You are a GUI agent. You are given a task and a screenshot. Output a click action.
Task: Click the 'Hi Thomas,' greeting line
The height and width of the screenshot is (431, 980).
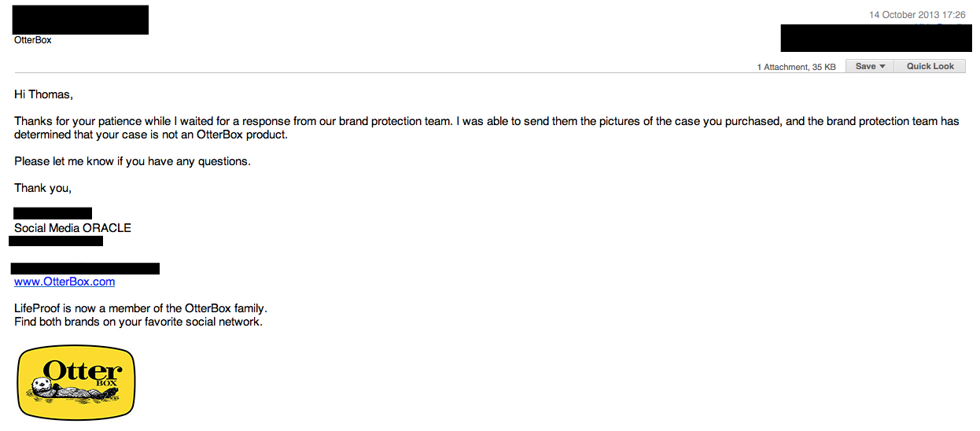click(43, 94)
